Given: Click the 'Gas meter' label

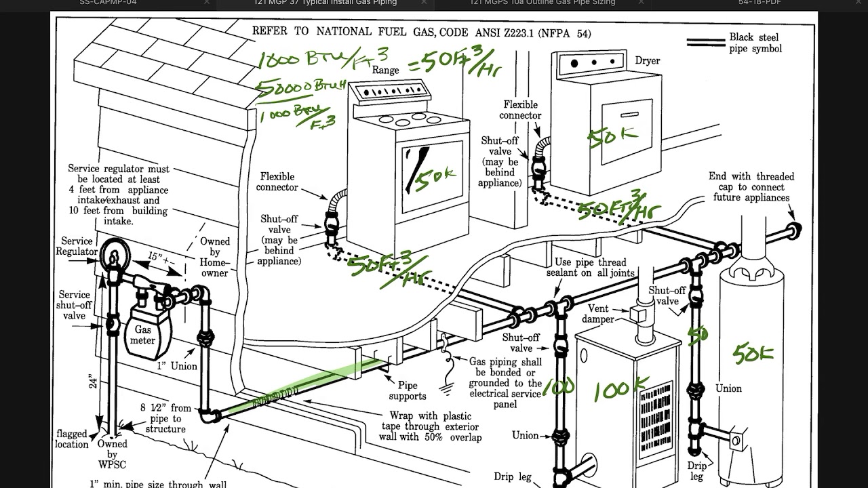Looking at the screenshot, I should tap(143, 335).
